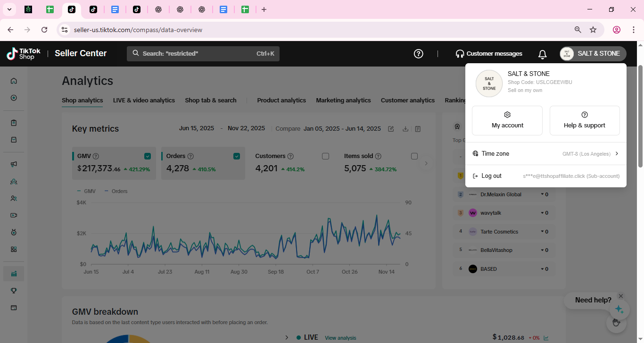Viewport: 644px width, 343px height.
Task: Uncheck the GMV metric checkbox
Action: [x=148, y=156]
